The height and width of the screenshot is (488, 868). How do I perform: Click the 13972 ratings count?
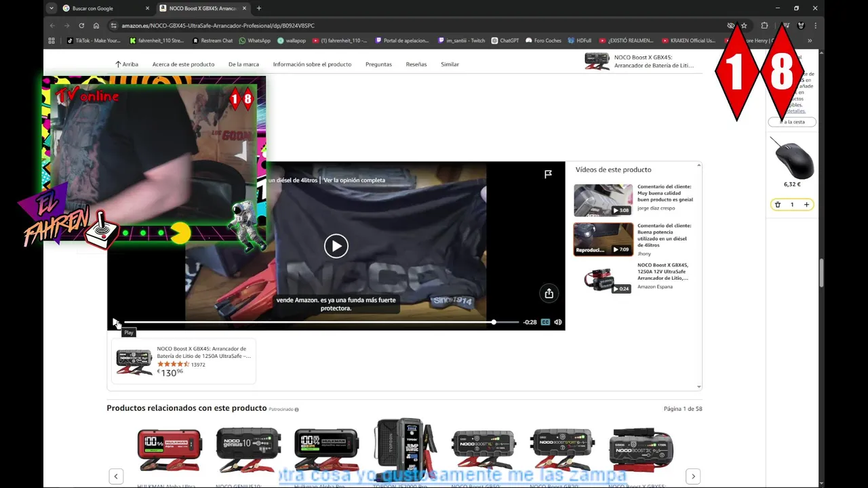click(198, 365)
